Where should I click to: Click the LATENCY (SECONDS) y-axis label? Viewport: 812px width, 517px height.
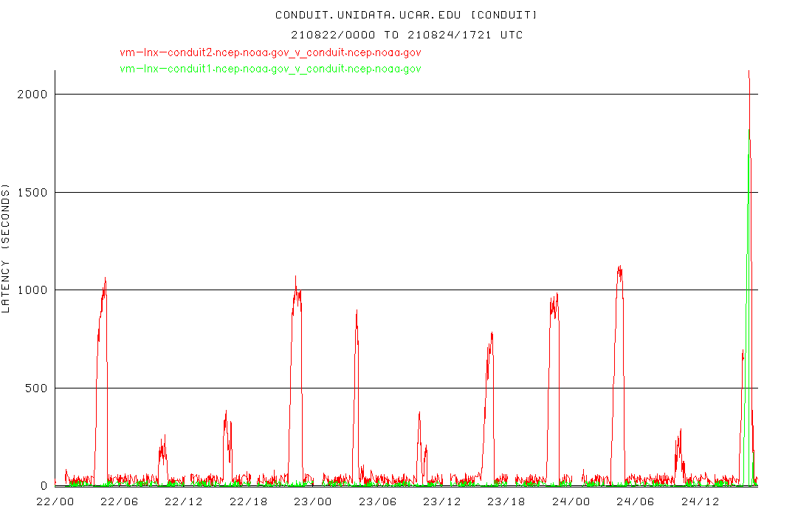coord(7,250)
